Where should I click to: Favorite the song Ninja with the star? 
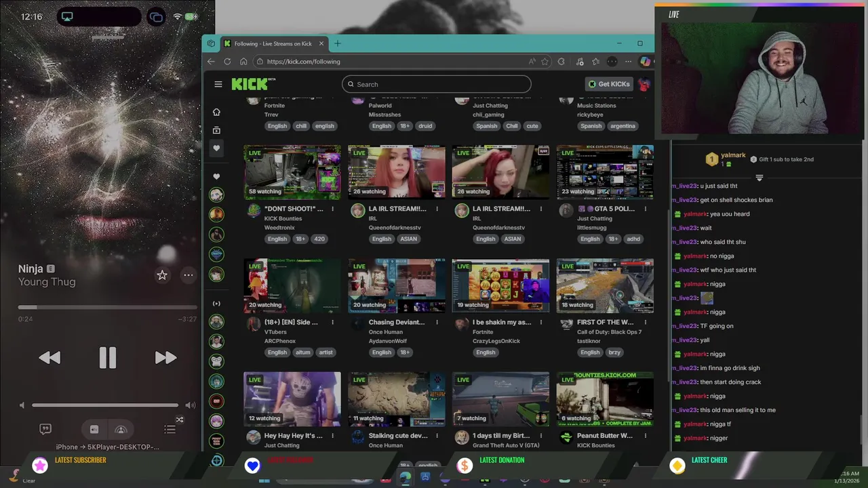[162, 274]
